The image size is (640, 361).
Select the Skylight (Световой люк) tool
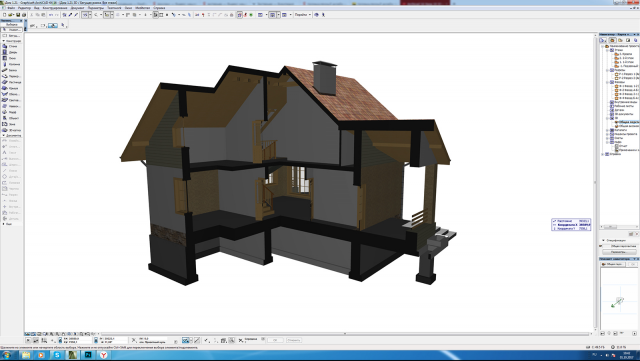[x=11, y=100]
